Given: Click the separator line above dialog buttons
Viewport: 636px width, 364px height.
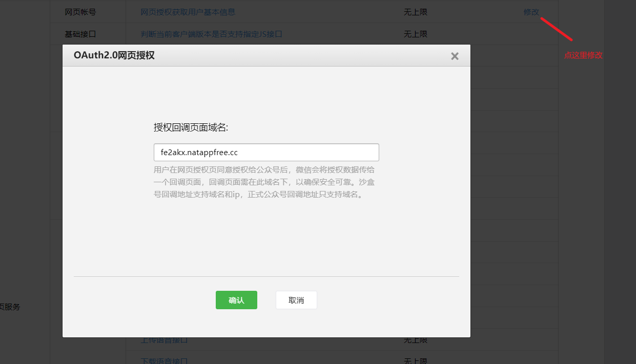Looking at the screenshot, I should pos(266,276).
